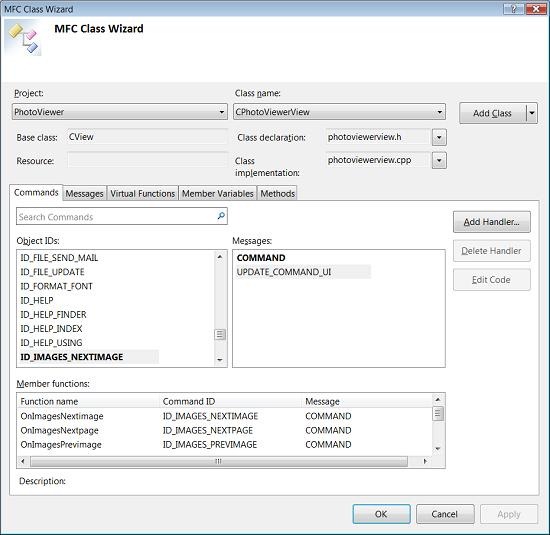
Task: Click the Member functions left scroll arrow
Action: pos(23,461)
